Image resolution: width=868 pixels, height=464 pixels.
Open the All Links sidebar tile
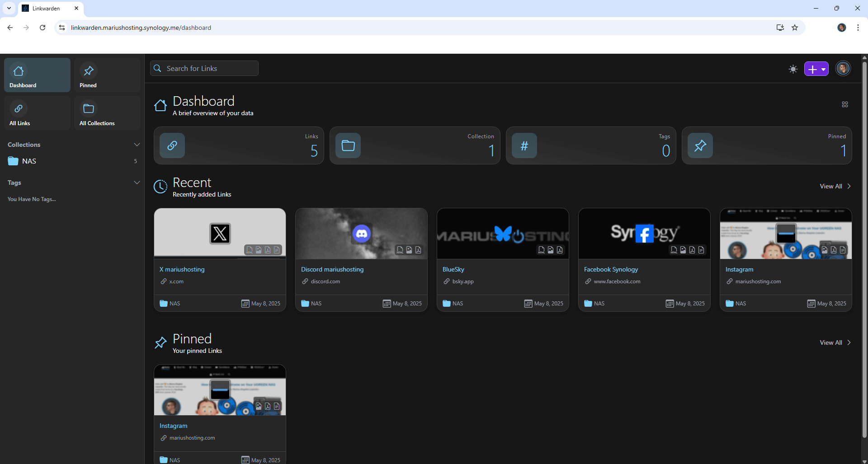[x=37, y=113]
